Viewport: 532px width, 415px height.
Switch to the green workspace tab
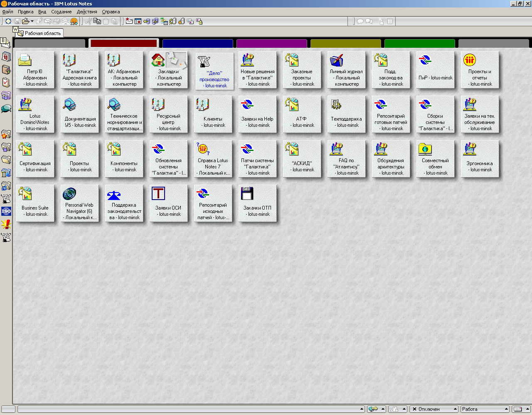[420, 43]
